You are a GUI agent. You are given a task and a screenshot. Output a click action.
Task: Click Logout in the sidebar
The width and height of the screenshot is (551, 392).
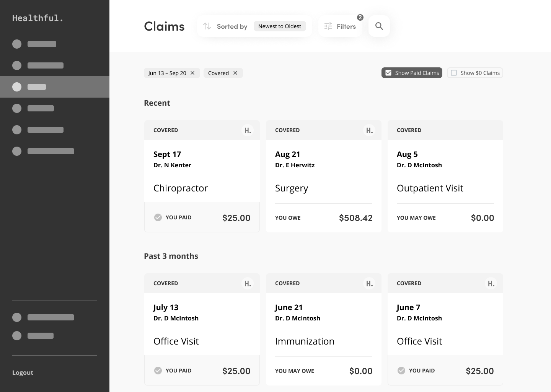coord(23,372)
